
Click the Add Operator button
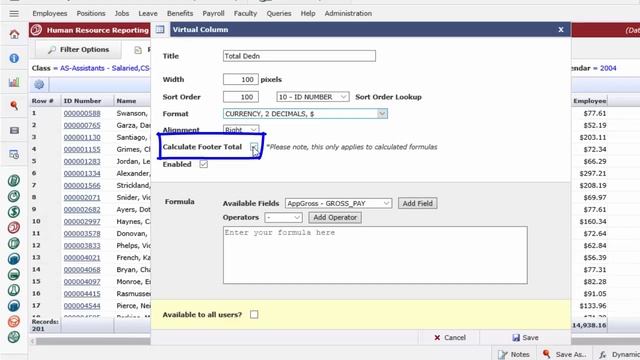click(x=335, y=218)
